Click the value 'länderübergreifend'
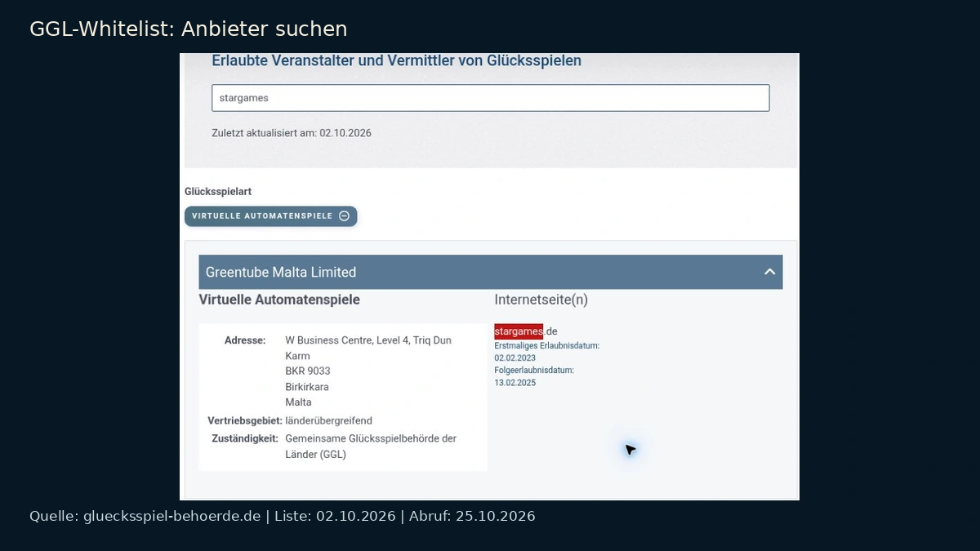This screenshot has width=980, height=551. point(328,421)
